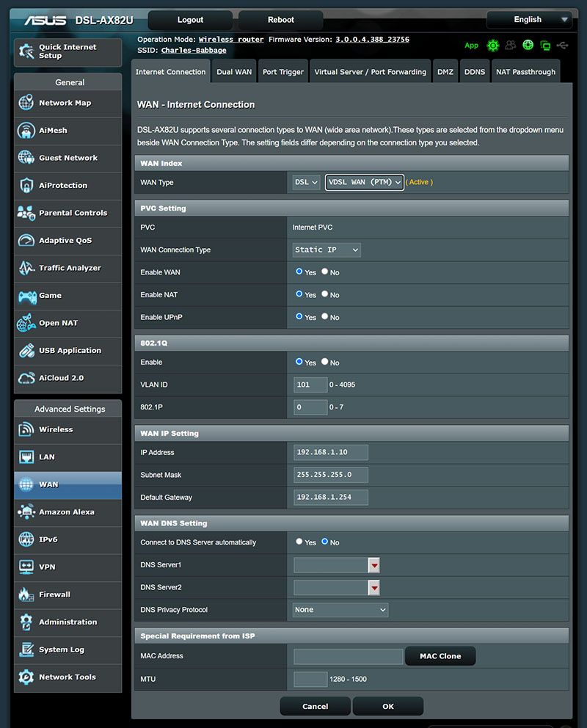Reboot the router
Viewport: 587px width, 728px height.
(x=280, y=19)
